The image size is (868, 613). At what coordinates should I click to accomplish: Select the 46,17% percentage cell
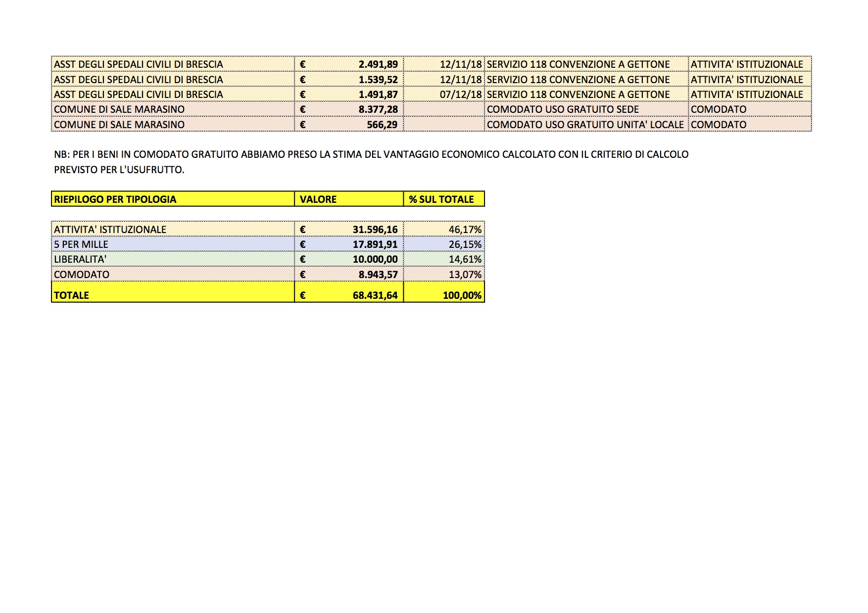(465, 230)
